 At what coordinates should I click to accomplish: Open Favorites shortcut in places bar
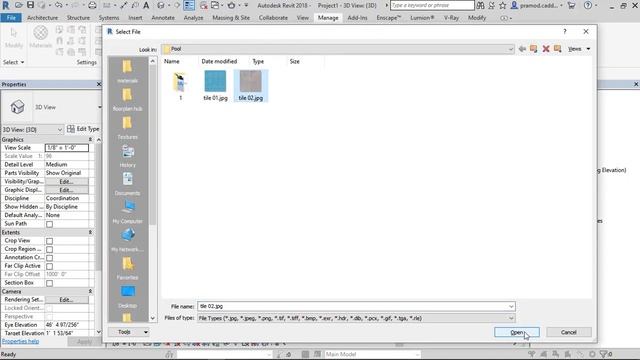pos(127,268)
